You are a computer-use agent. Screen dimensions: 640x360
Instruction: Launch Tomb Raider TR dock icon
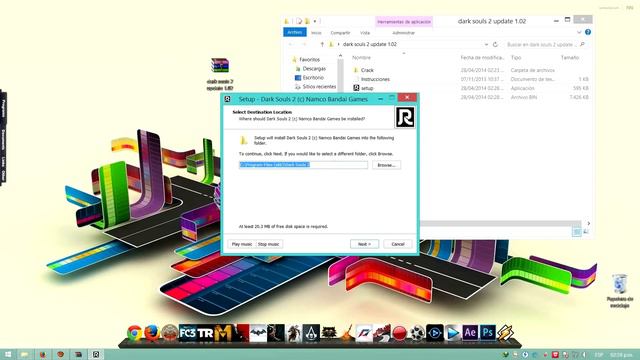point(205,333)
